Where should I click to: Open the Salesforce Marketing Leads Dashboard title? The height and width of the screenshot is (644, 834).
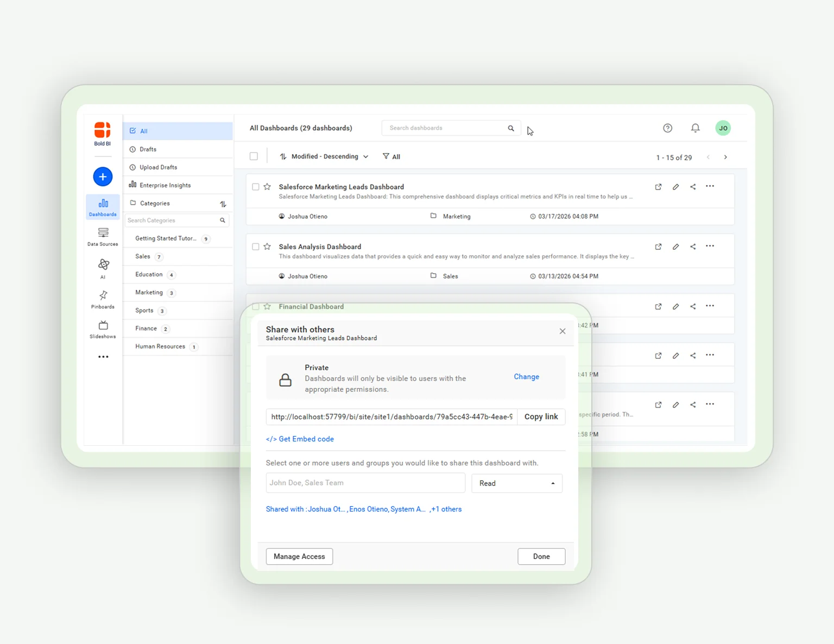click(341, 187)
